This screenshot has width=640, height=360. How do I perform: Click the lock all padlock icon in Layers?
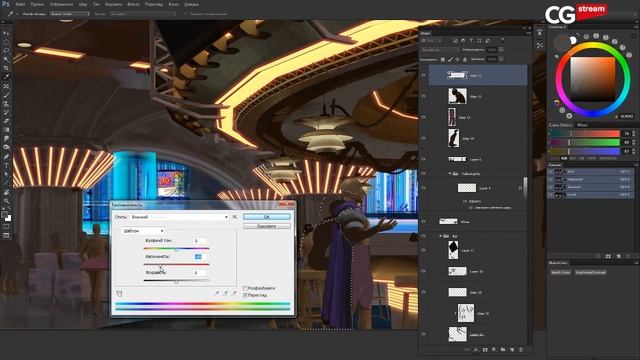465,60
